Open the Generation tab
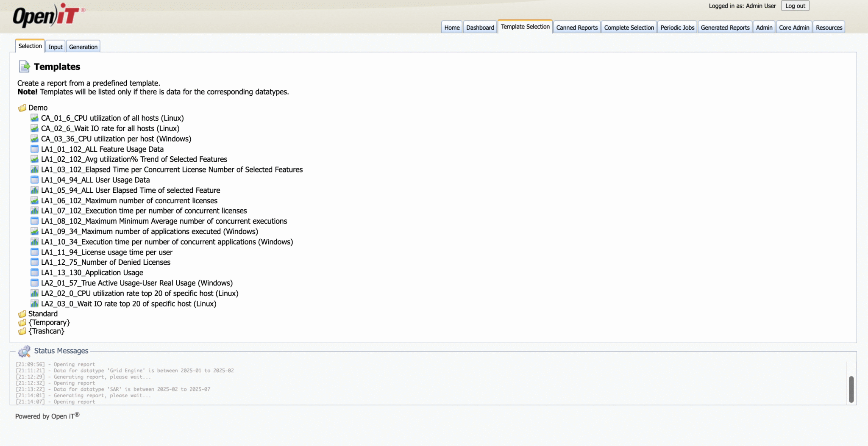The width and height of the screenshot is (868, 446). 83,47
